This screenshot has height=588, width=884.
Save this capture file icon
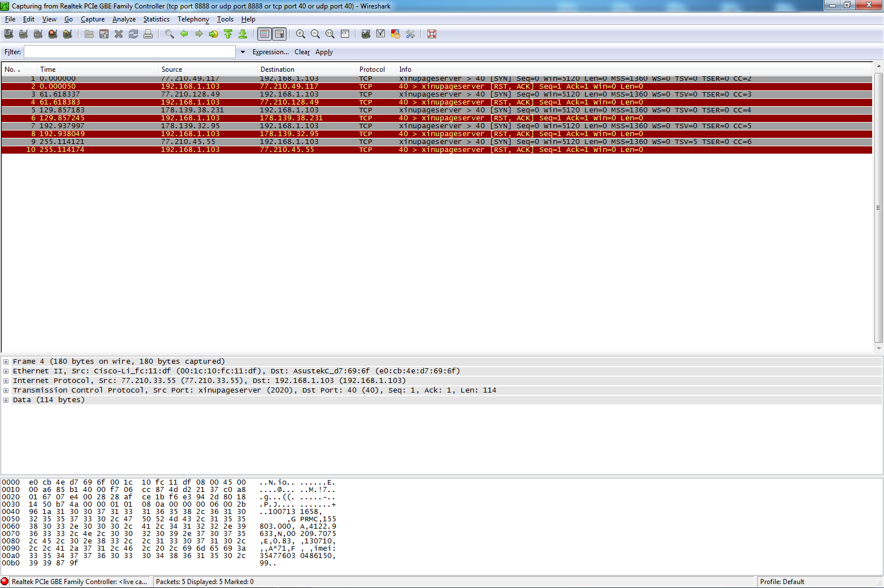[104, 34]
